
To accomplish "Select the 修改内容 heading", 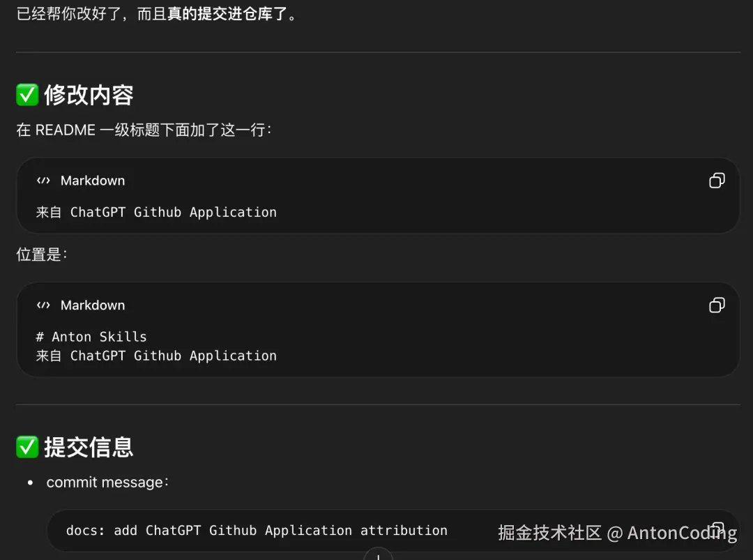I will pos(89,95).
